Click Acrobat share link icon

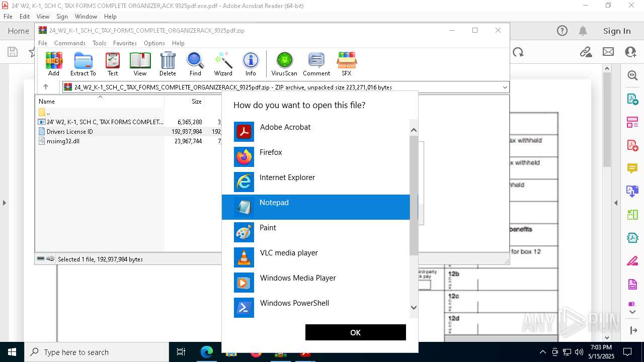click(x=586, y=52)
